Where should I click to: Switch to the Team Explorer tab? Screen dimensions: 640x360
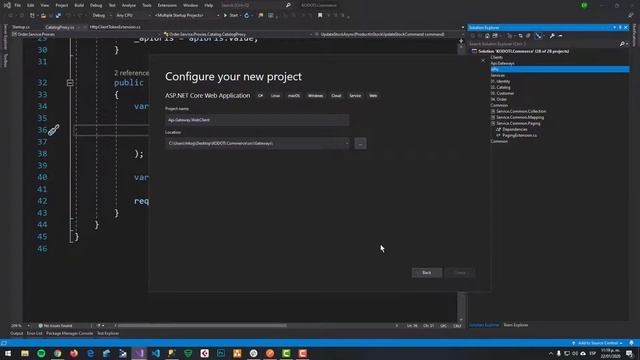pos(516,325)
